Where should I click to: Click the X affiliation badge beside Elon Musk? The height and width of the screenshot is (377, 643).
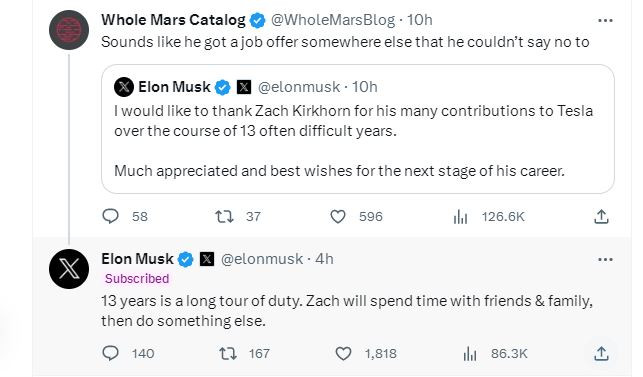207,259
